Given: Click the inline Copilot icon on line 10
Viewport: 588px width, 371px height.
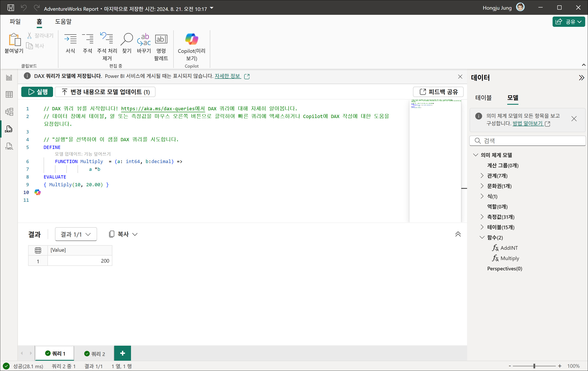Looking at the screenshot, I should pyautogui.click(x=37, y=192).
